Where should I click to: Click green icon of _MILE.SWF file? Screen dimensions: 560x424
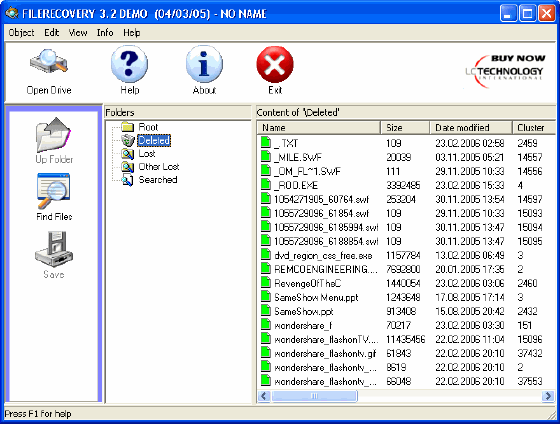265,156
